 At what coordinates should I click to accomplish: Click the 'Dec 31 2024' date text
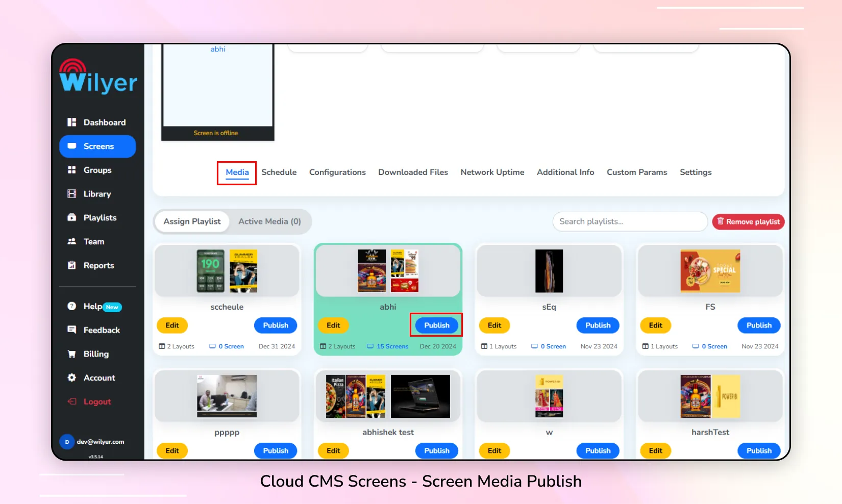[x=277, y=346]
